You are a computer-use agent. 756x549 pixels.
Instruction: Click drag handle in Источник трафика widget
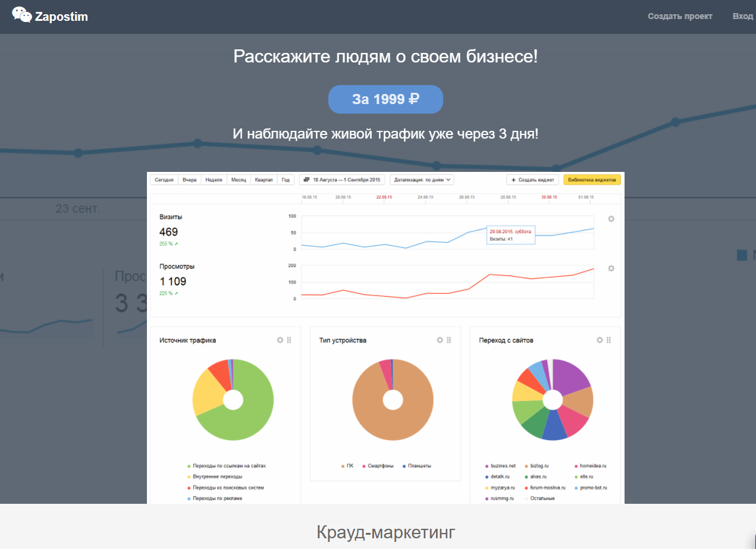pos(290,340)
